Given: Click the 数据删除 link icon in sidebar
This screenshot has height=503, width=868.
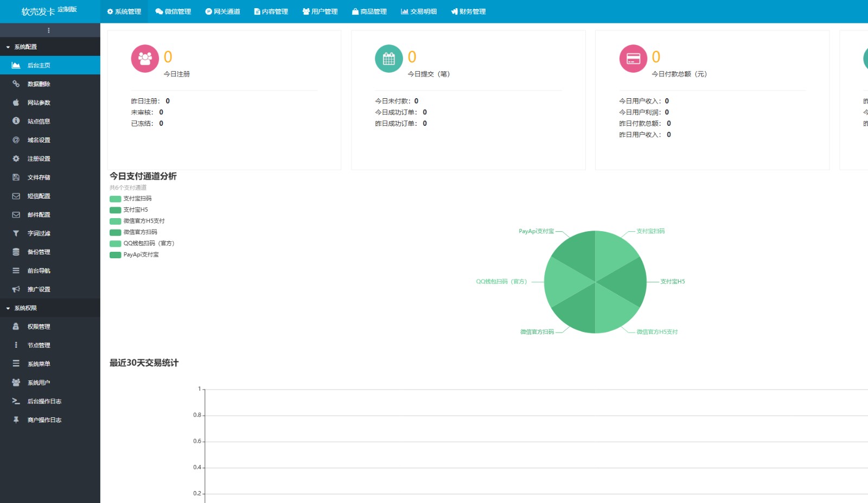Looking at the screenshot, I should [16, 84].
